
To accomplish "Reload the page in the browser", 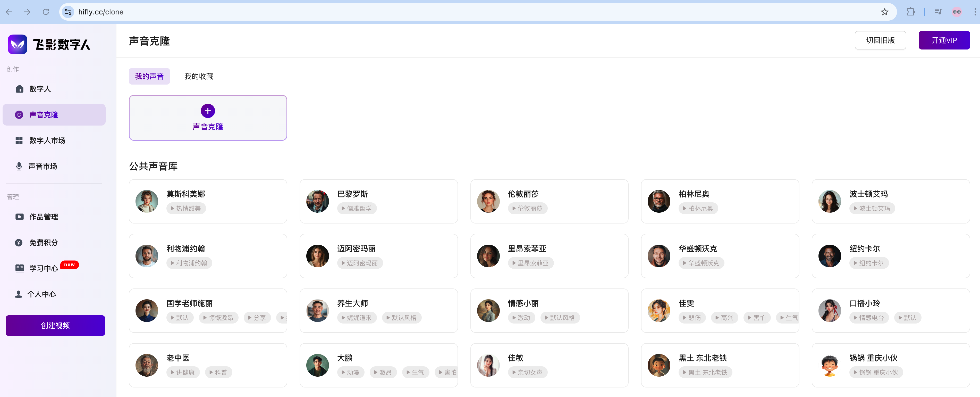I will tap(46, 12).
